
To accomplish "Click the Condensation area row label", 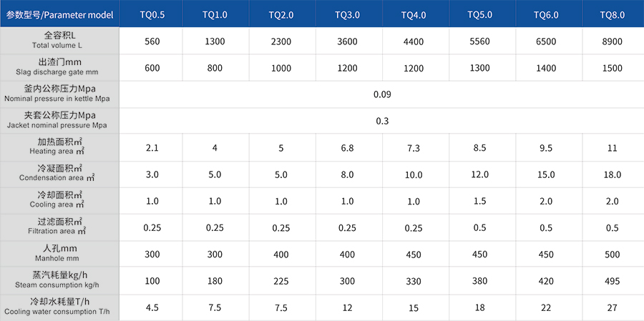I will click(59, 174).
